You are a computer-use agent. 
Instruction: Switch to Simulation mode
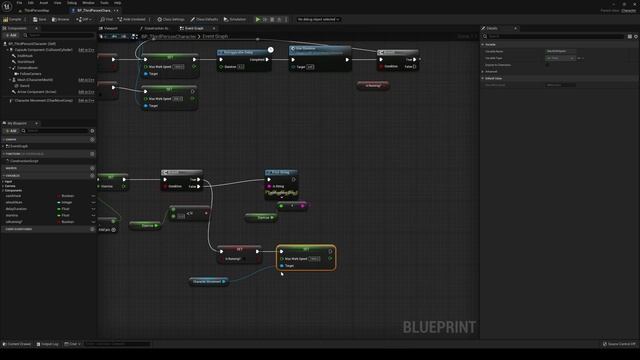click(x=235, y=19)
